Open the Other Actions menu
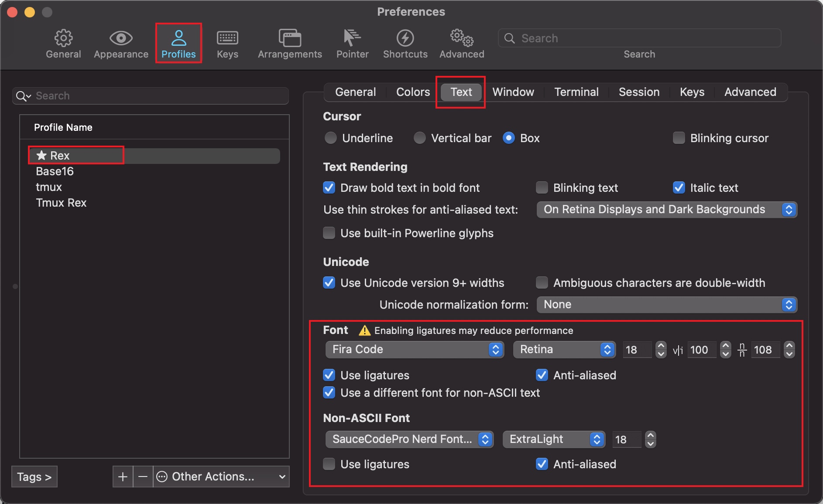Screen dimensions: 823x504 [x=221, y=477]
